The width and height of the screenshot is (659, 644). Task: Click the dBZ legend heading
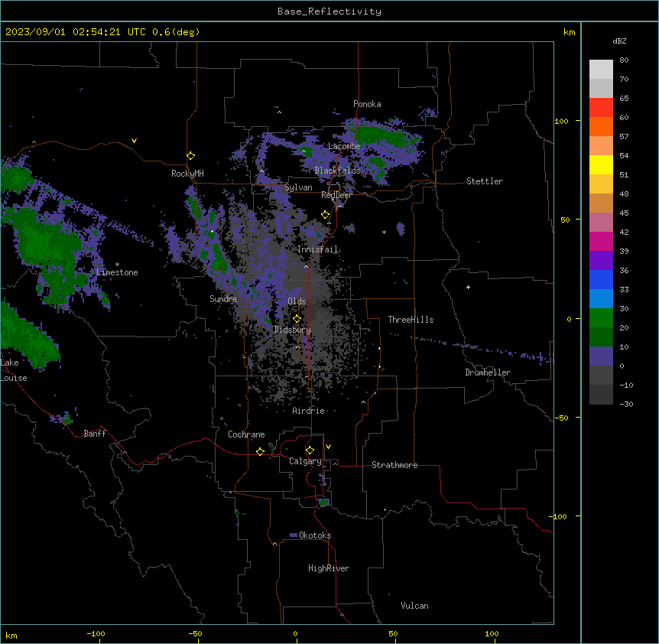[619, 41]
